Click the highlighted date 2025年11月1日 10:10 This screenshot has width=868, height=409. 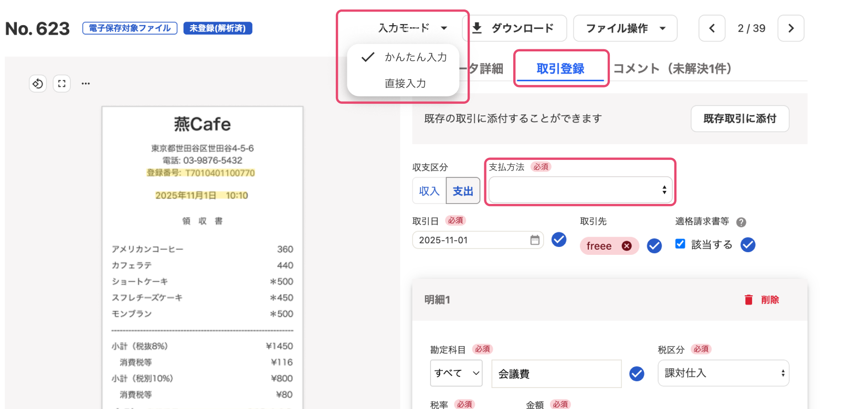[x=202, y=196]
